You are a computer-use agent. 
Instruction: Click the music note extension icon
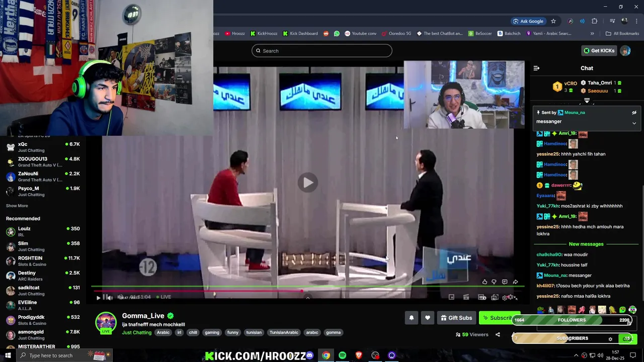pyautogui.click(x=570, y=21)
